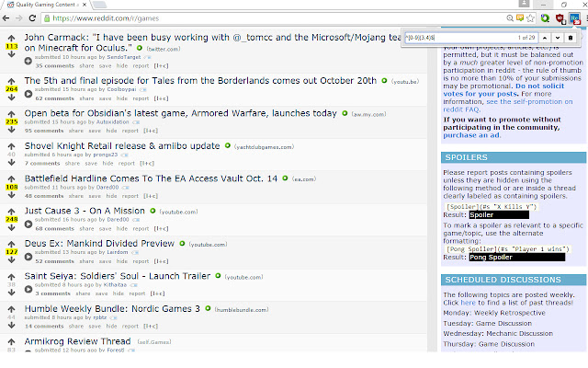Open 62 comments on the Borderlands post
The width and height of the screenshot is (588, 368).
[x=55, y=98]
